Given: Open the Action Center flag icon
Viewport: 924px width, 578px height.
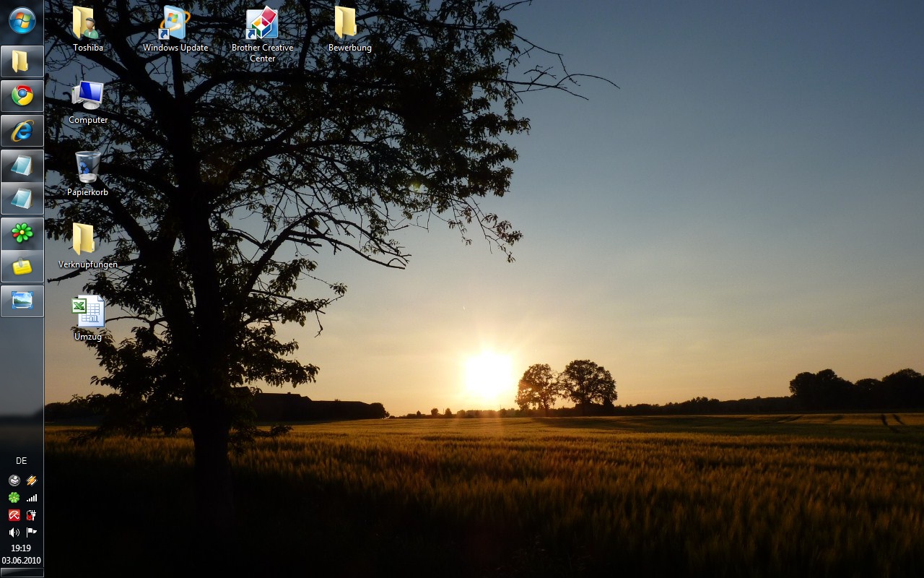Looking at the screenshot, I should [x=31, y=532].
